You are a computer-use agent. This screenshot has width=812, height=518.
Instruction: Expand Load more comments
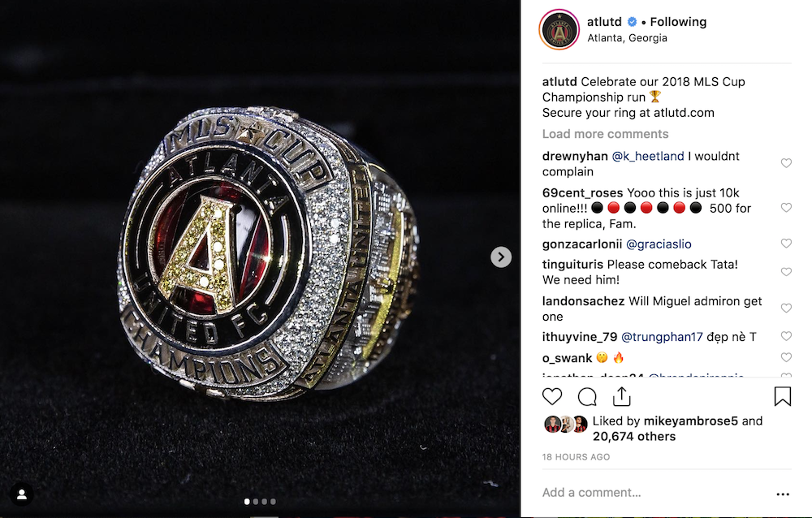(x=606, y=134)
